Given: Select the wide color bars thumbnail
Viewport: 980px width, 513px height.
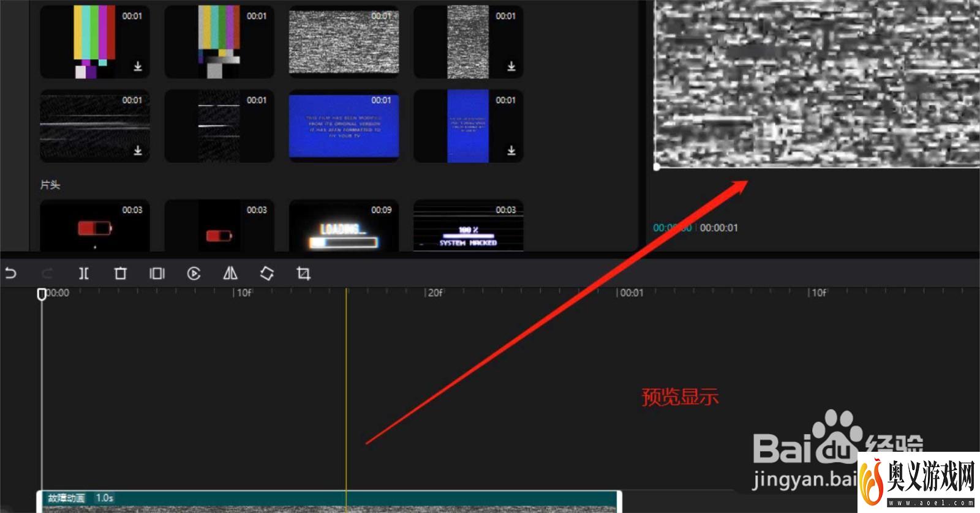Looking at the screenshot, I should tap(95, 42).
